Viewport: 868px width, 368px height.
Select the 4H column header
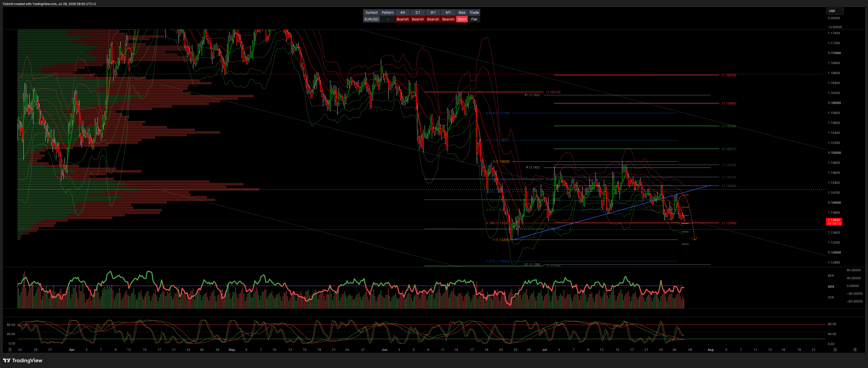tap(402, 12)
